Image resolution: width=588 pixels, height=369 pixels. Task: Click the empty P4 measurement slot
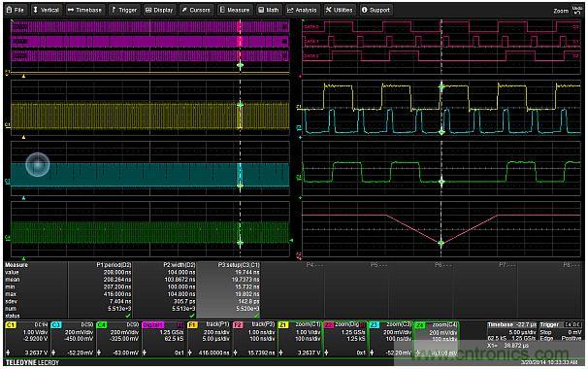[292, 290]
